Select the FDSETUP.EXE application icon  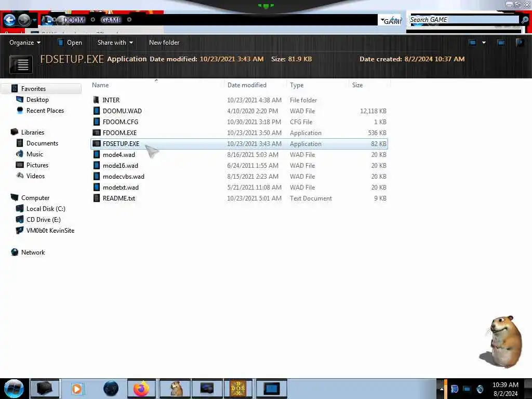97,143
